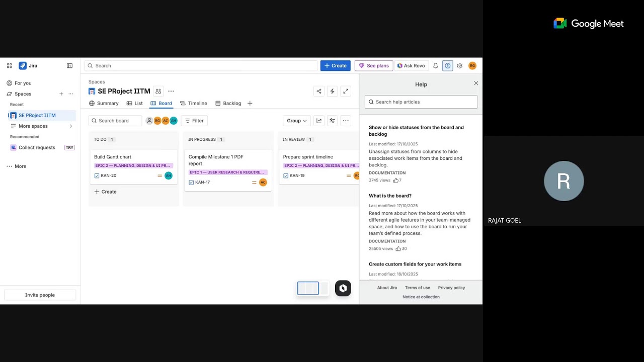Close the Help panel
Image resolution: width=644 pixels, height=362 pixels.
476,83
